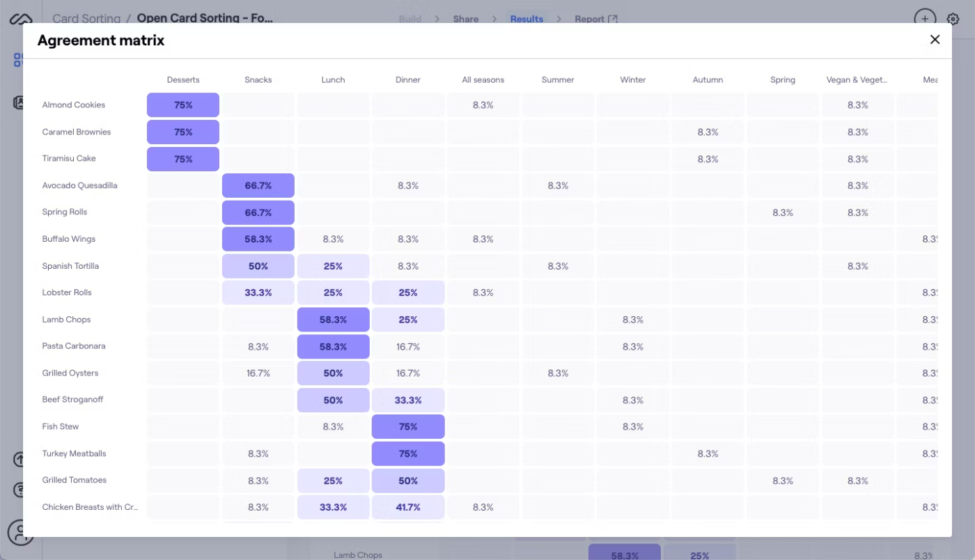Go to the Share step
Viewport: 975px width, 560px height.
tap(466, 19)
